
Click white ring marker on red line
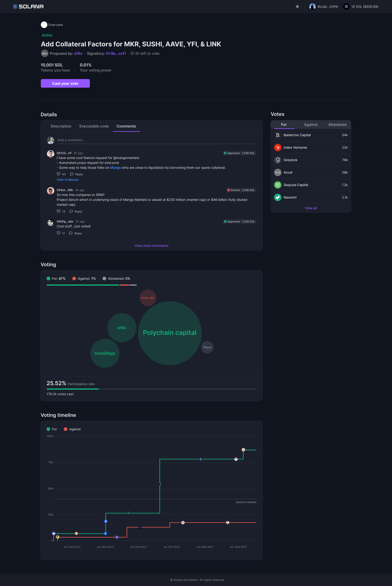click(183, 522)
